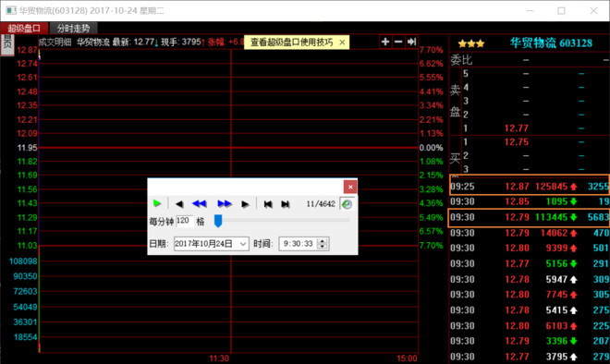This screenshot has height=364, width=610.
Task: Switch to the 超级盘口 tab
Action: (24, 28)
